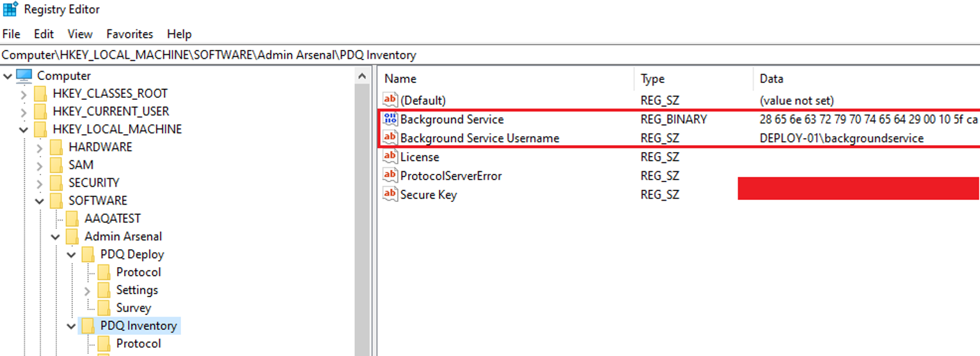Select the Background Service value name

coord(452,120)
